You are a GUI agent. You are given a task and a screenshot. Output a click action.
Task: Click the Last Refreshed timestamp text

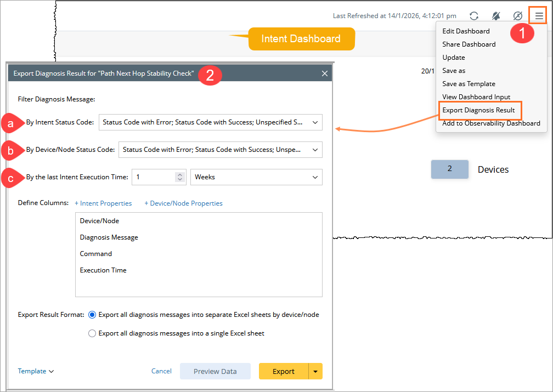[x=394, y=16]
